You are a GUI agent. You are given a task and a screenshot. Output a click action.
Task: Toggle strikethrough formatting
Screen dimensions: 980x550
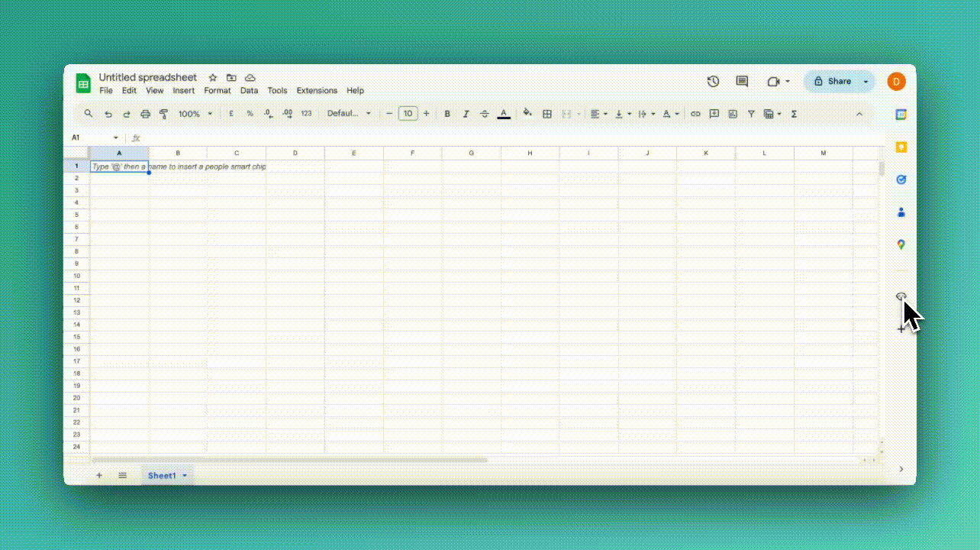[x=485, y=114]
